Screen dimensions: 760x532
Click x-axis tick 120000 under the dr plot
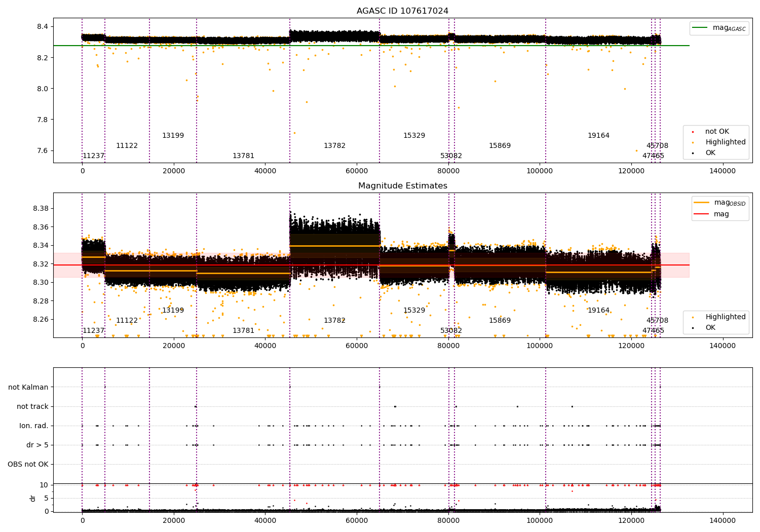point(631,521)
